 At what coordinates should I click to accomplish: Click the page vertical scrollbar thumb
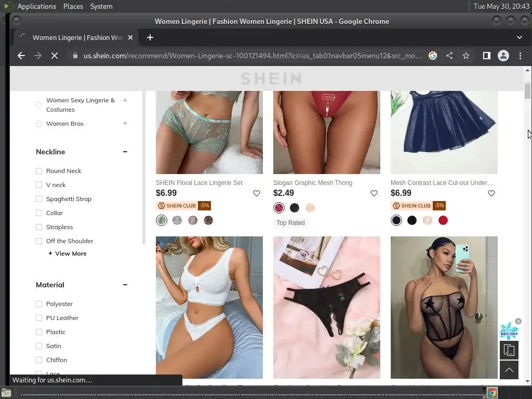tap(527, 90)
